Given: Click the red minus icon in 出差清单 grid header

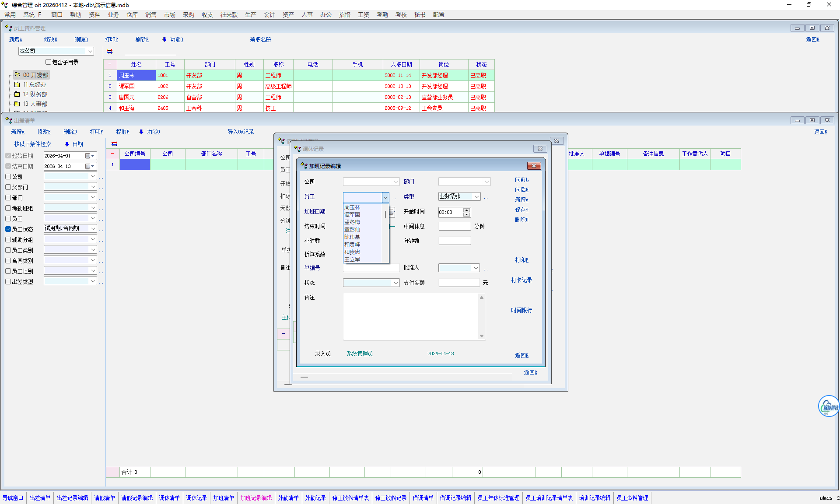Looking at the screenshot, I should [x=112, y=154].
